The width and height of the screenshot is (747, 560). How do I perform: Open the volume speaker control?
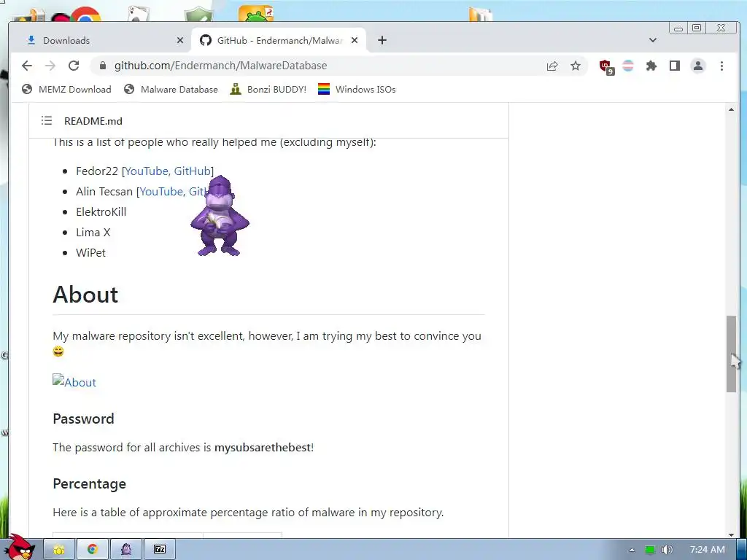[667, 550]
